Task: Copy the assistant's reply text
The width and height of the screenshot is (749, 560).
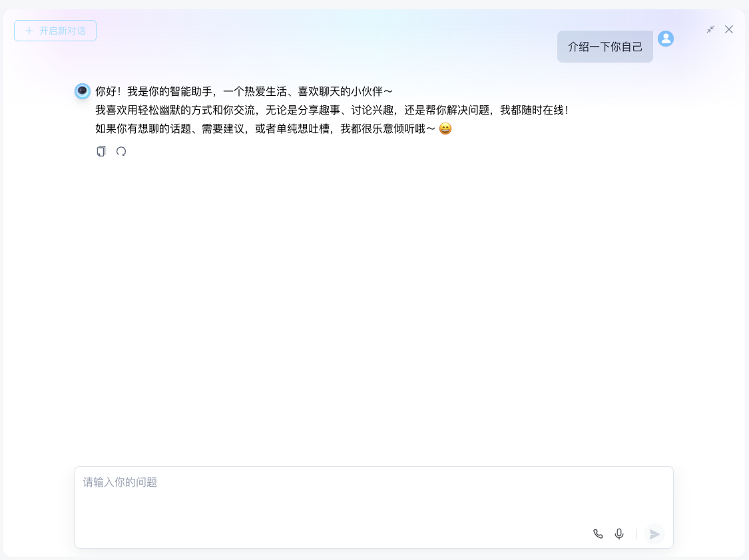Action: (x=101, y=151)
